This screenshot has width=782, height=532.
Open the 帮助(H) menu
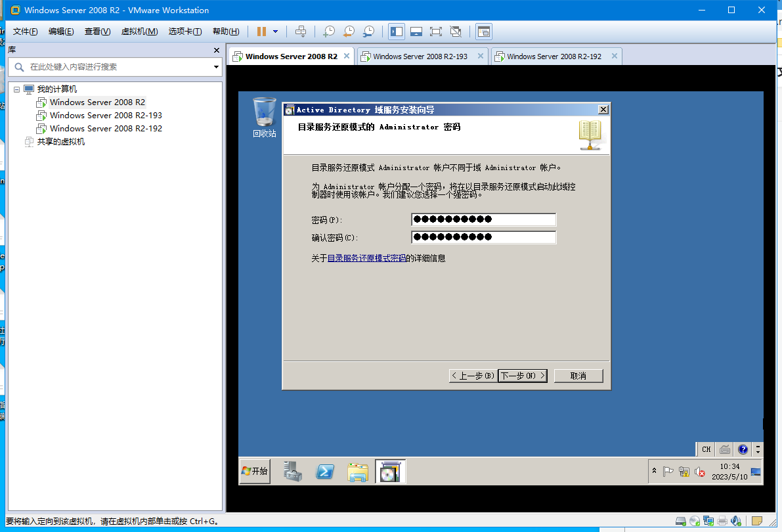(226, 32)
